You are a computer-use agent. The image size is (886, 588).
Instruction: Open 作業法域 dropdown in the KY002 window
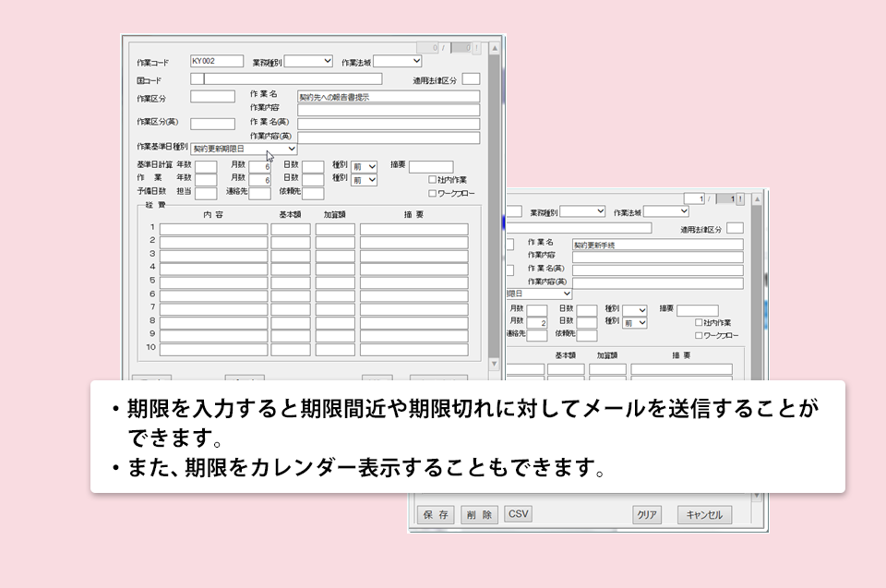coord(397,61)
